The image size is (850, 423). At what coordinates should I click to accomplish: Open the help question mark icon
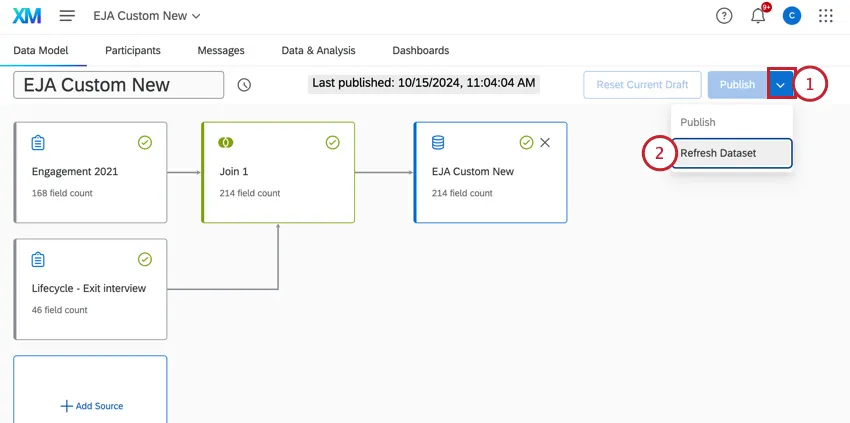(x=724, y=16)
